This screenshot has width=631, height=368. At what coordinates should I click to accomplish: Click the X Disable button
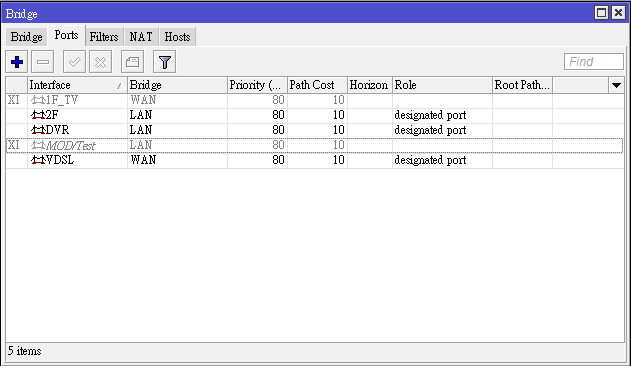coord(101,62)
